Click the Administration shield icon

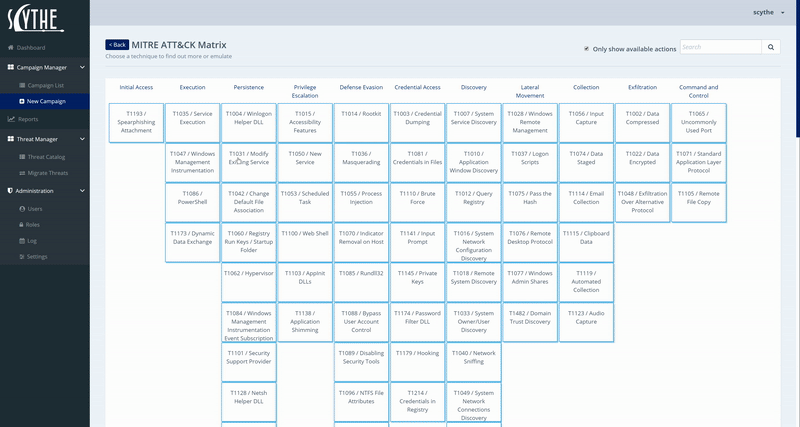10,191
